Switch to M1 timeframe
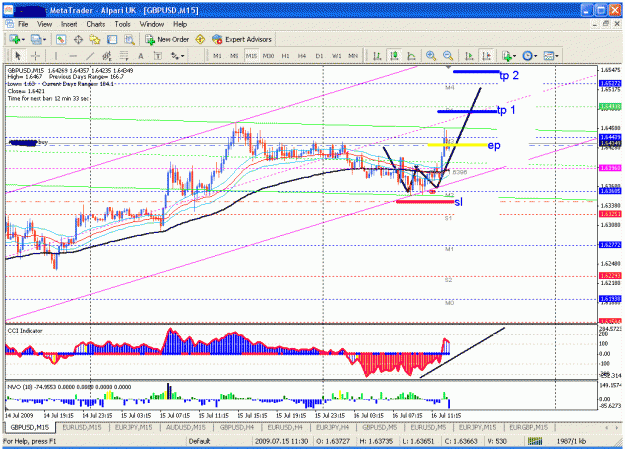This screenshot has height=449, width=625. tap(217, 56)
